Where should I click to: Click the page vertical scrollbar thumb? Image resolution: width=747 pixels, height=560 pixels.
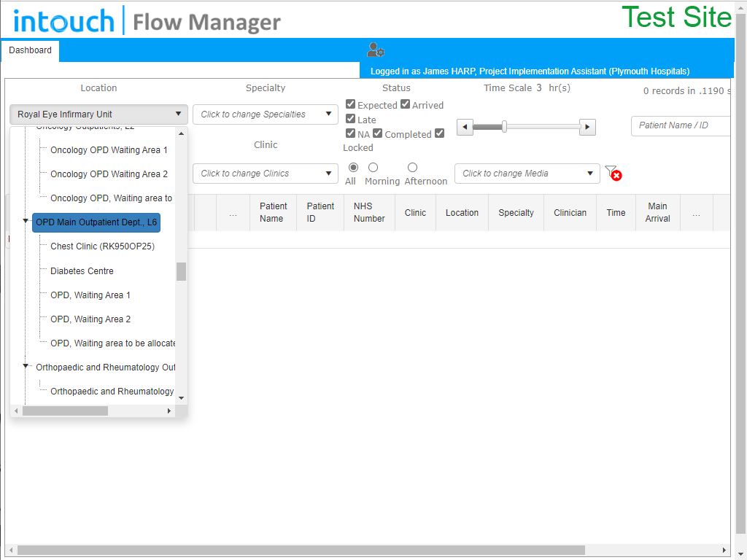741,274
